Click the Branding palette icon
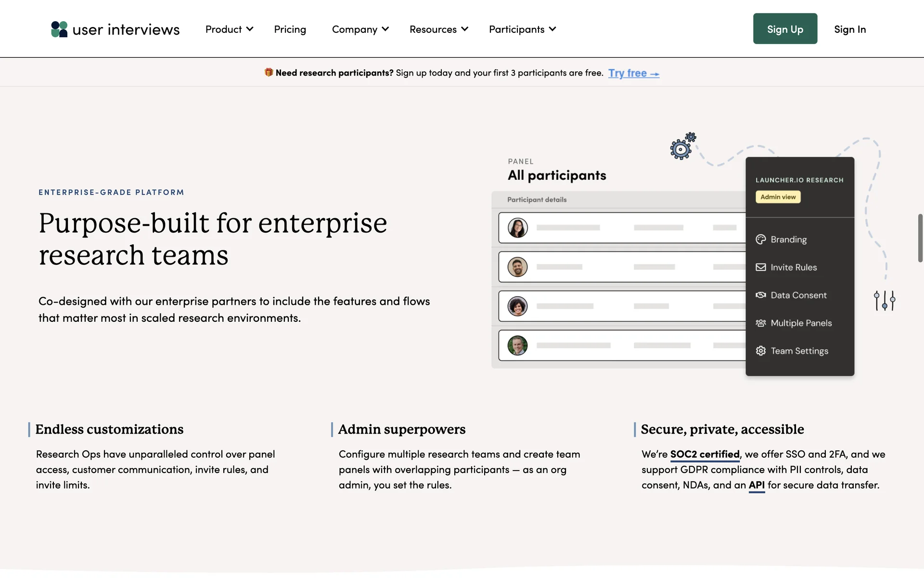 (x=760, y=239)
